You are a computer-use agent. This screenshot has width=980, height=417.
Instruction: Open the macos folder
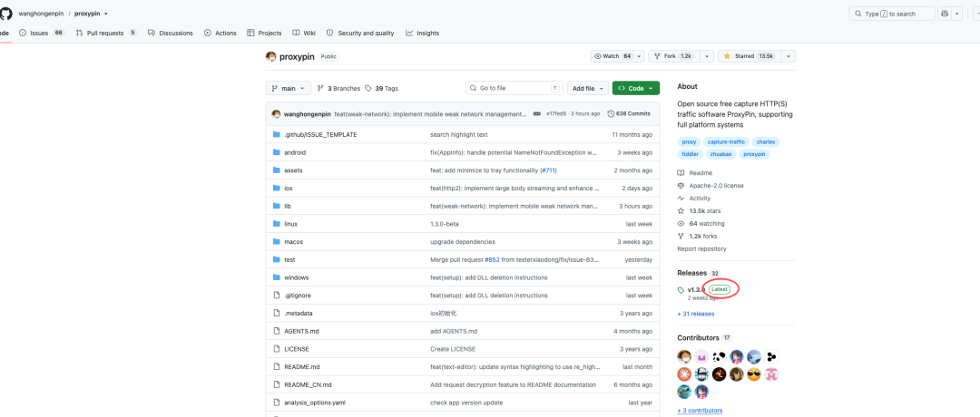(x=294, y=241)
